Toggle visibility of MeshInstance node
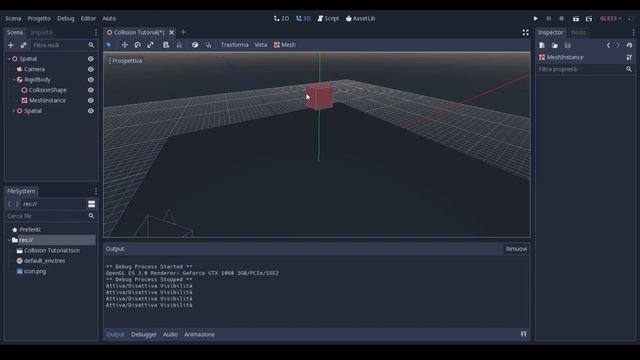640x360 pixels. pyautogui.click(x=91, y=100)
